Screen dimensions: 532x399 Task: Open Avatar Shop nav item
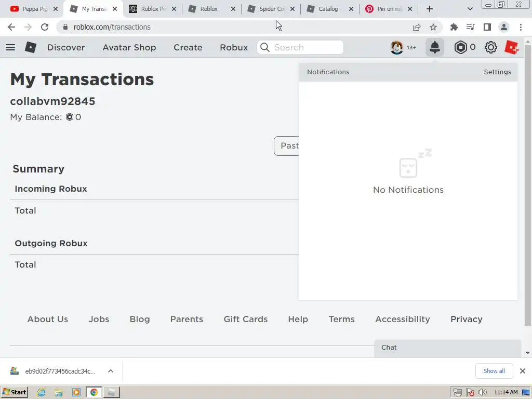tap(129, 47)
